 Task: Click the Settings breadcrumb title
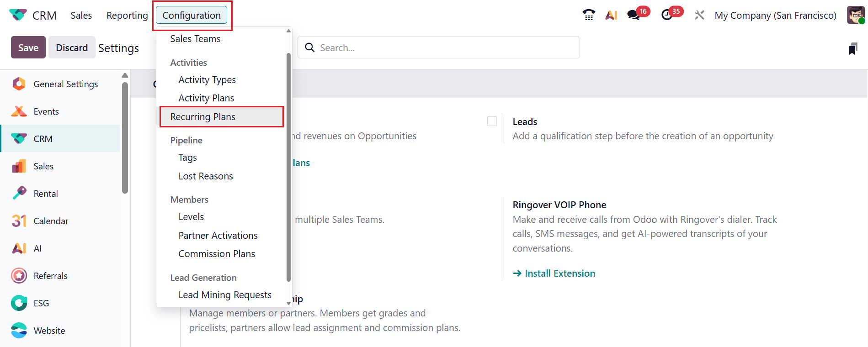pyautogui.click(x=118, y=48)
